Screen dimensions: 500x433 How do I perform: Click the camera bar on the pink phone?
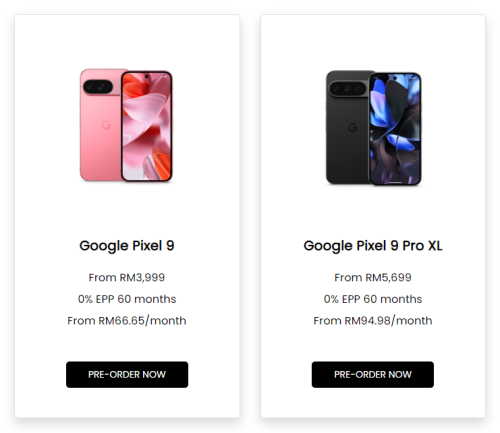(98, 87)
